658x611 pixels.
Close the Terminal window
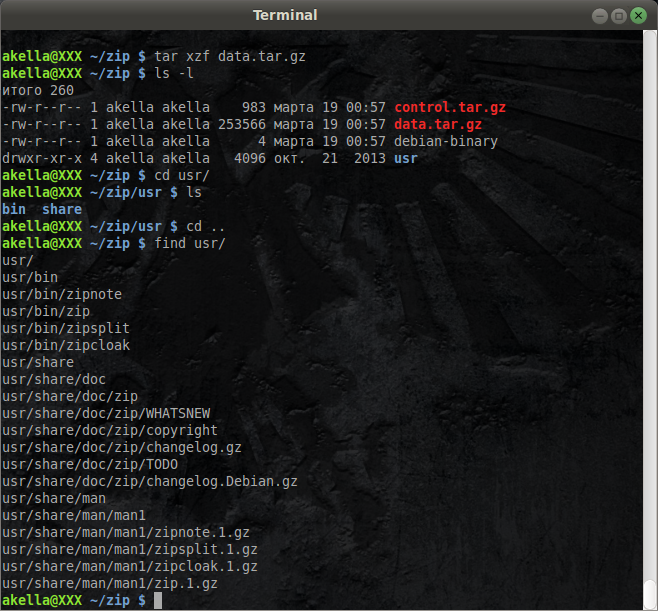(638, 16)
